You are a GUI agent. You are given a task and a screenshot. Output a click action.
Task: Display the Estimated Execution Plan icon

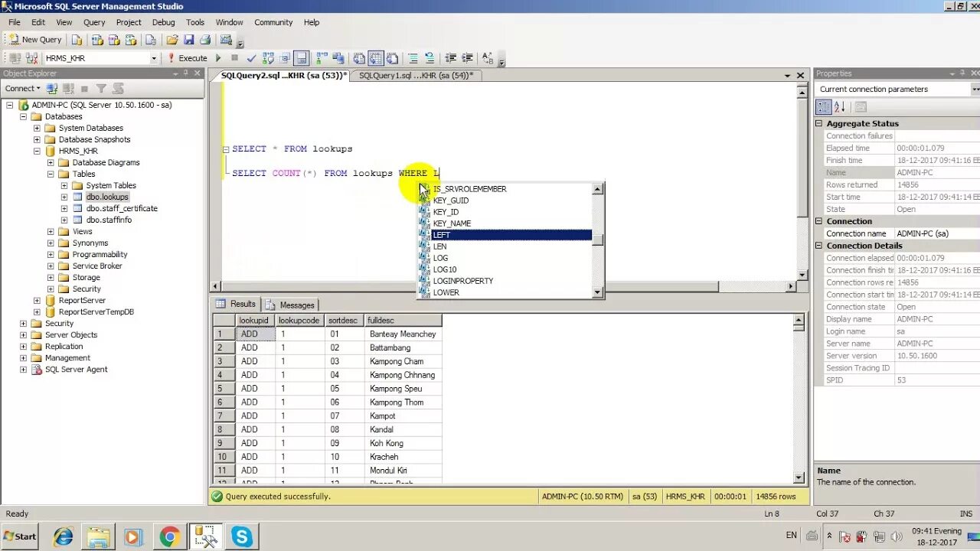pos(268,58)
